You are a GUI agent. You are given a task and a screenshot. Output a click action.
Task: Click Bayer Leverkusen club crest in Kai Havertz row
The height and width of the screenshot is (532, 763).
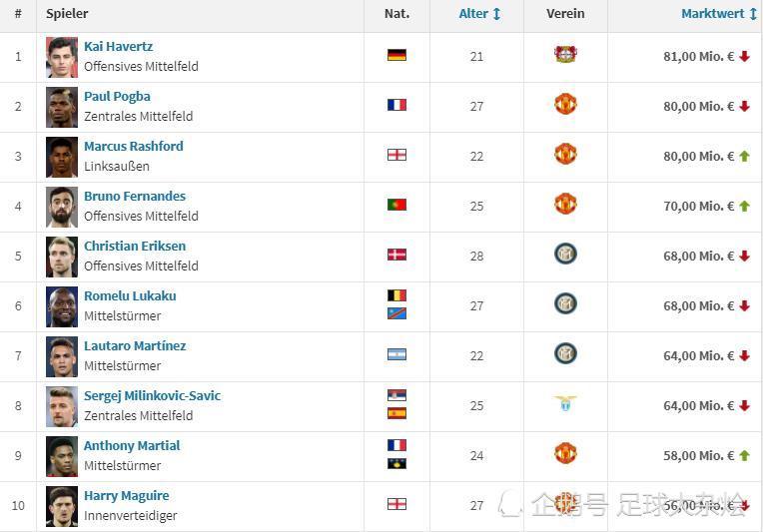(565, 55)
